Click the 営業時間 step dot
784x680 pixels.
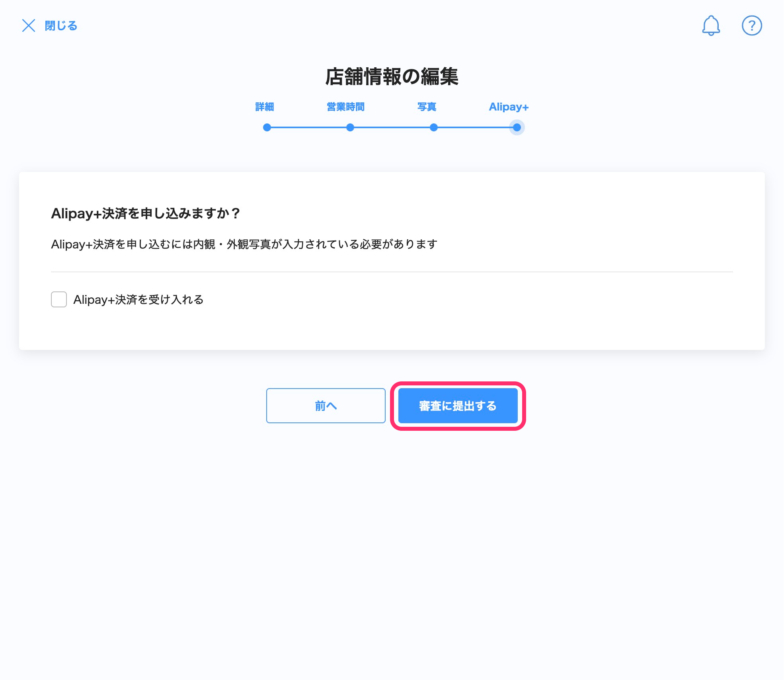(x=350, y=127)
